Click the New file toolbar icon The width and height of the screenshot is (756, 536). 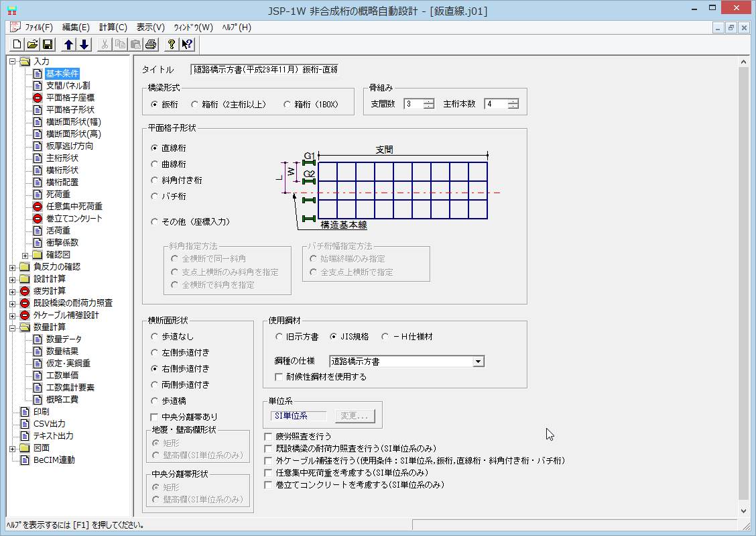point(17,45)
